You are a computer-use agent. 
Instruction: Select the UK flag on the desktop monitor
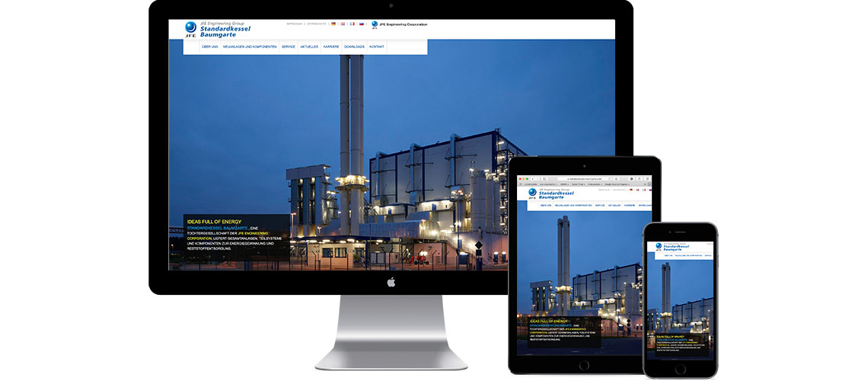click(343, 24)
